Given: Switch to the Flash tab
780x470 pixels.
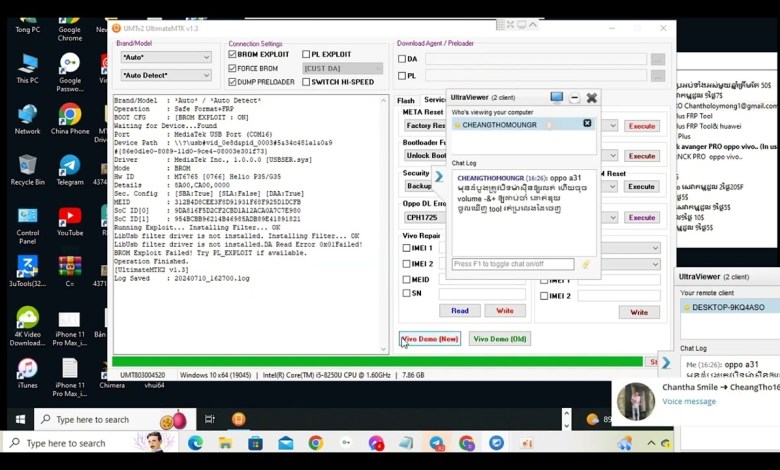Looking at the screenshot, I should point(405,101).
